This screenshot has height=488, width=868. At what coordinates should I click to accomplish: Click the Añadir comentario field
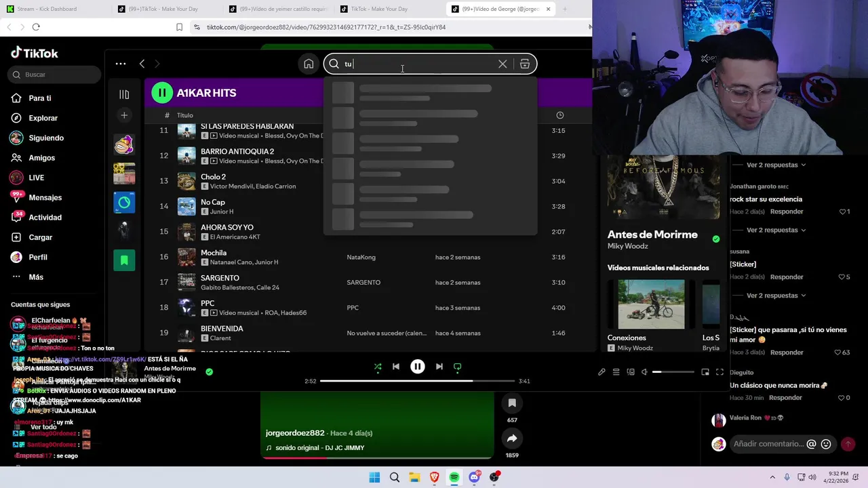pyautogui.click(x=768, y=444)
